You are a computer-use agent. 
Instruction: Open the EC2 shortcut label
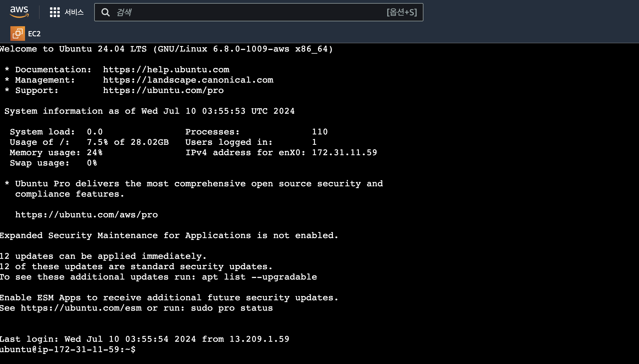tap(34, 34)
